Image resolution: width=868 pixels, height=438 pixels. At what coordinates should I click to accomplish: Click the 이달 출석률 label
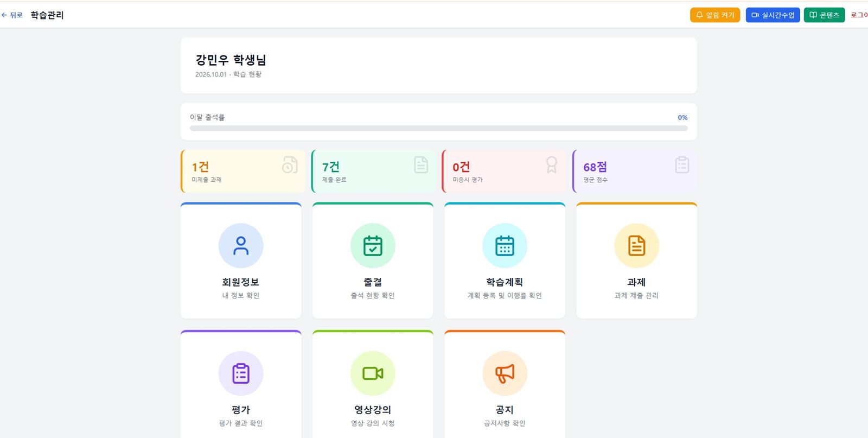tap(207, 117)
